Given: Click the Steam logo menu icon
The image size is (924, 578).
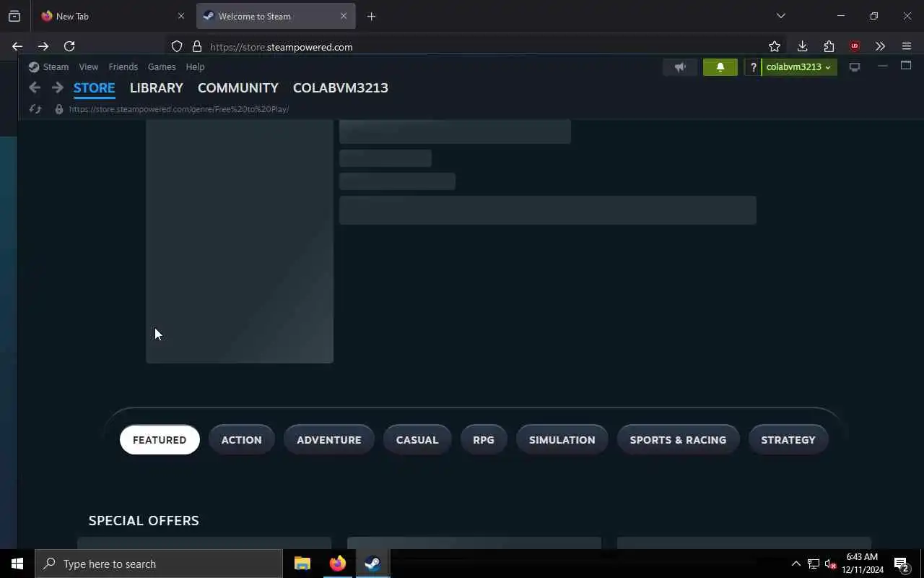Looking at the screenshot, I should click(33, 67).
